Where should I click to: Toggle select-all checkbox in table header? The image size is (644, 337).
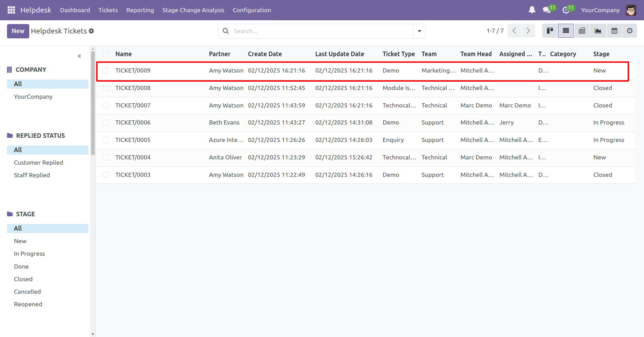point(106,54)
